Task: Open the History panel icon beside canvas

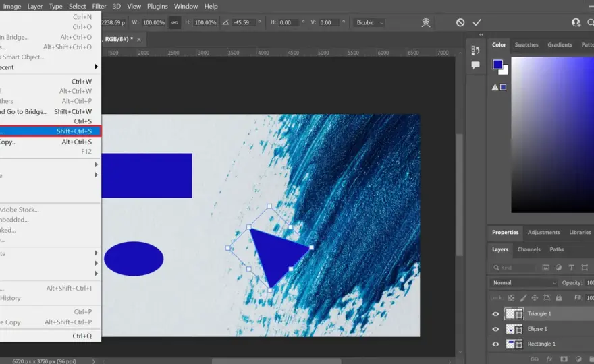Action: [x=475, y=50]
